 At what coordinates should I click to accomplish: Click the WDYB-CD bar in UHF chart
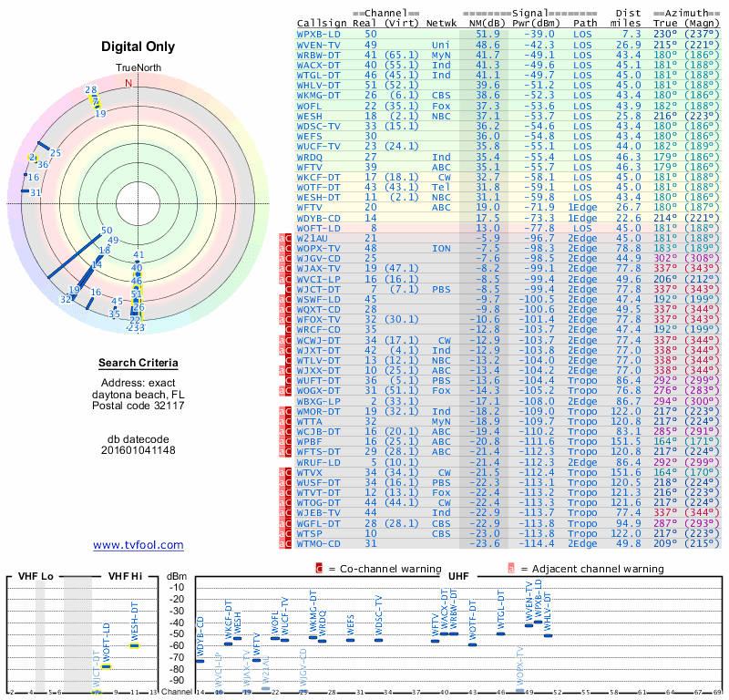coord(200,661)
